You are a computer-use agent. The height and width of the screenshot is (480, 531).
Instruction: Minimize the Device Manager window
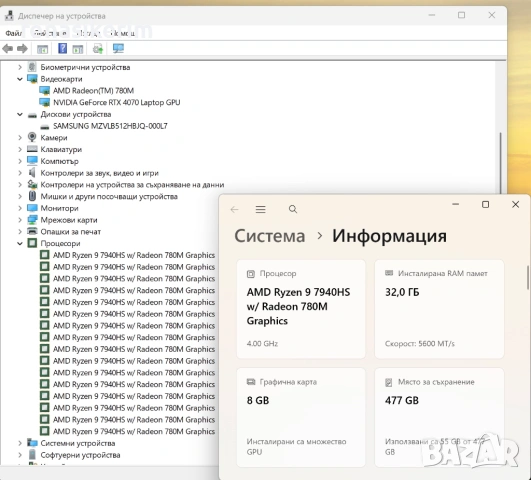(x=431, y=15)
